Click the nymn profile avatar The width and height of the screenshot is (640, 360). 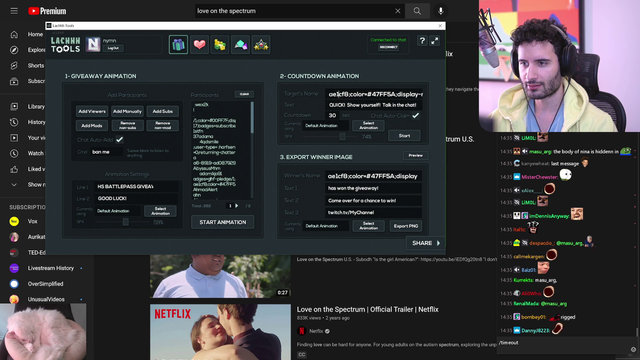(93, 44)
